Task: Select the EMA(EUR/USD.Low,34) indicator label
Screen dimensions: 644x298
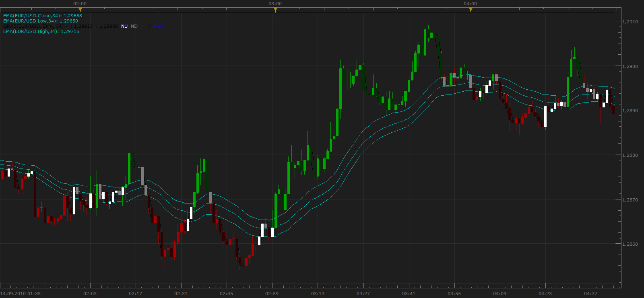Action: 41,21
